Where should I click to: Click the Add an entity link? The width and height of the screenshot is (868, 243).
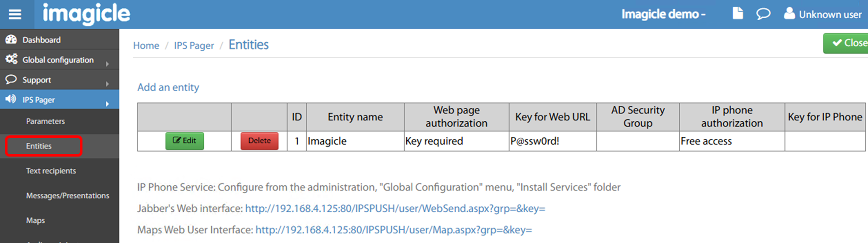[x=168, y=87]
